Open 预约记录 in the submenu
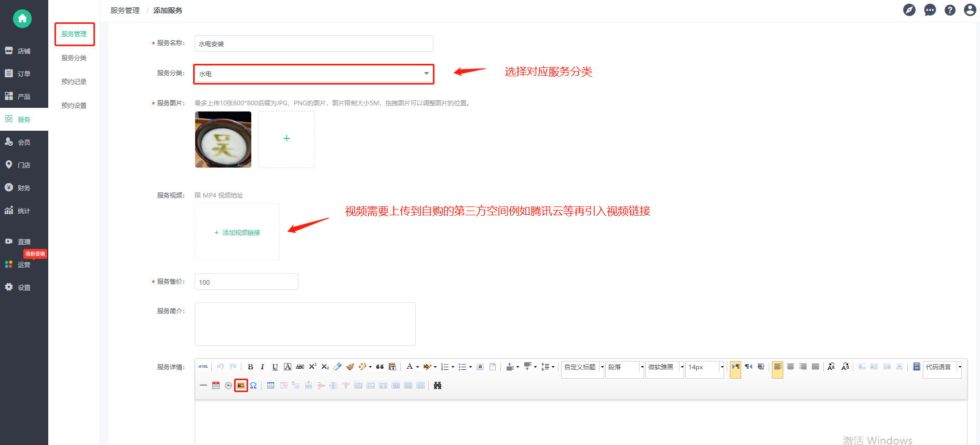This screenshot has width=980, height=445. (x=74, y=82)
